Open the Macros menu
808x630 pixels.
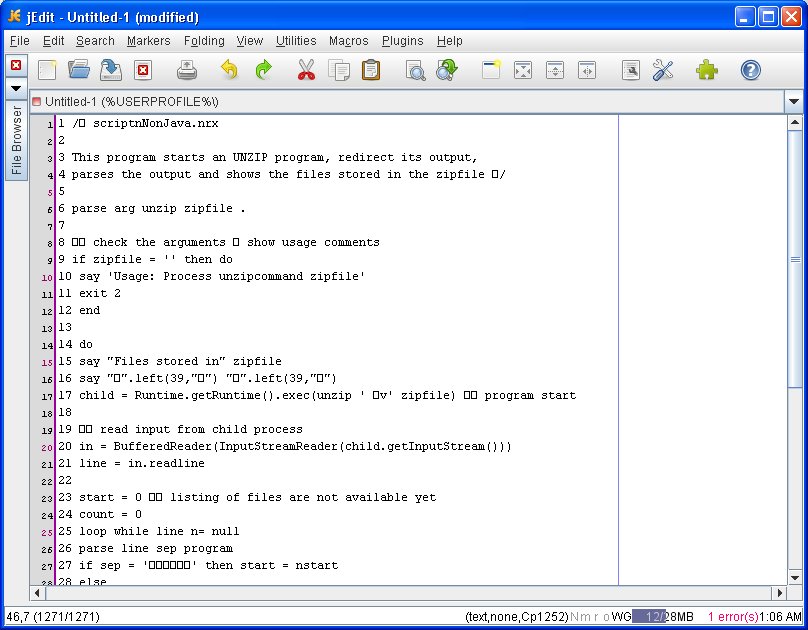click(348, 41)
